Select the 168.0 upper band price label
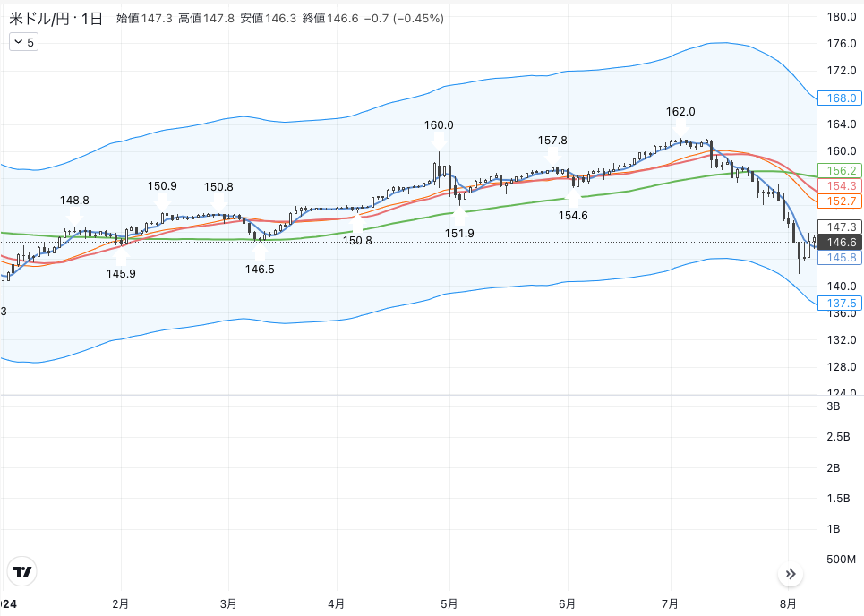Screen dimensions: 864x616 (x=841, y=98)
